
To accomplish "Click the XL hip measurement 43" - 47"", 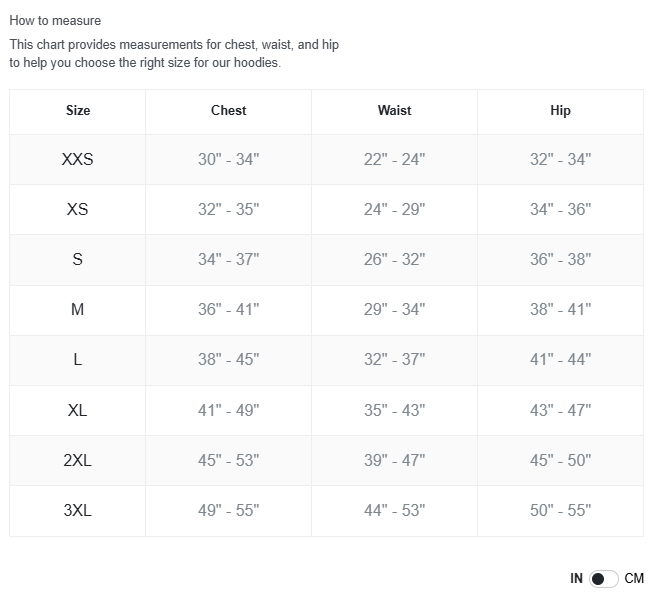I will click(560, 410).
